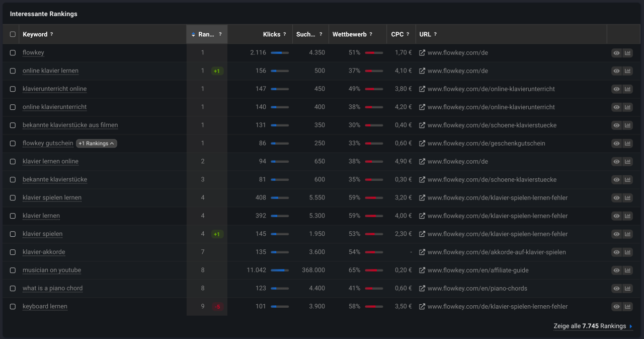
Task: Open external link icon for flowkey gutschein URL
Action: pyautogui.click(x=422, y=144)
